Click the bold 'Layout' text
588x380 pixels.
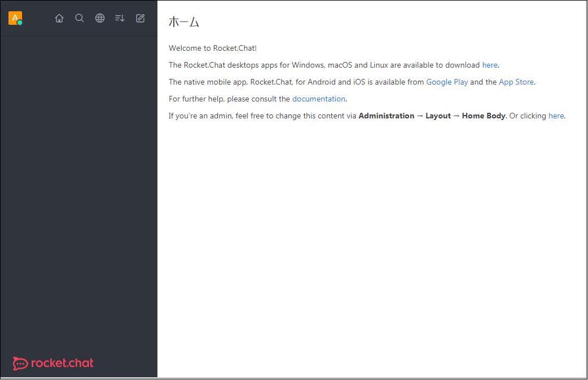pyautogui.click(x=438, y=116)
